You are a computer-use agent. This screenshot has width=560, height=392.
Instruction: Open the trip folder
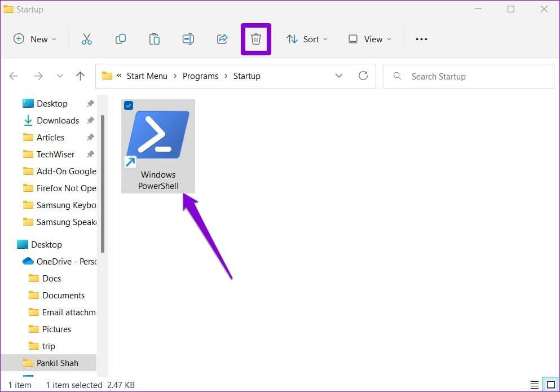coord(48,346)
